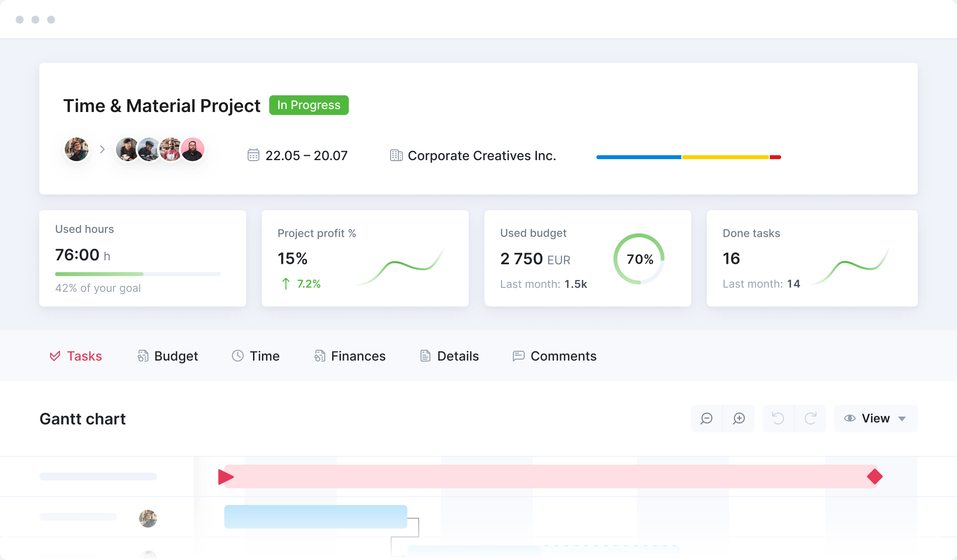Click the company building icon near Corporate Creatives Inc.

pyautogui.click(x=396, y=155)
